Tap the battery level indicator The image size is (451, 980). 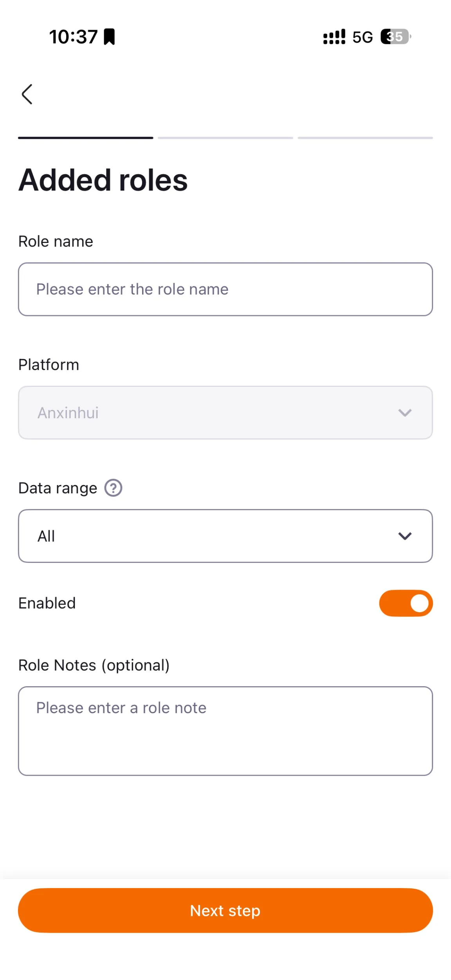[x=395, y=37]
